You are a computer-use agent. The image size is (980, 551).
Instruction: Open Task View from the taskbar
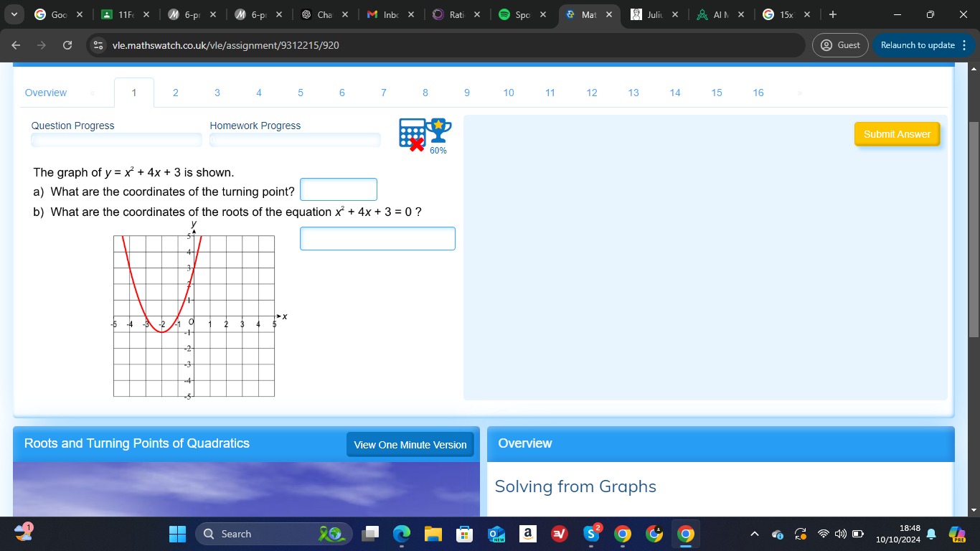pyautogui.click(x=370, y=534)
